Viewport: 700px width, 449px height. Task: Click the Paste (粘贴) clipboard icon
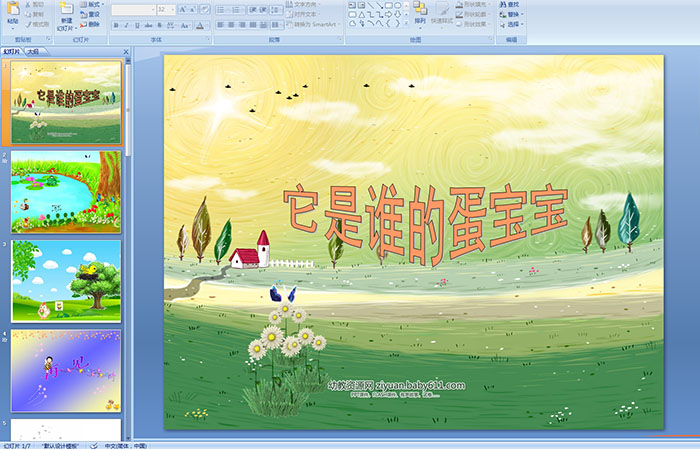(x=13, y=9)
